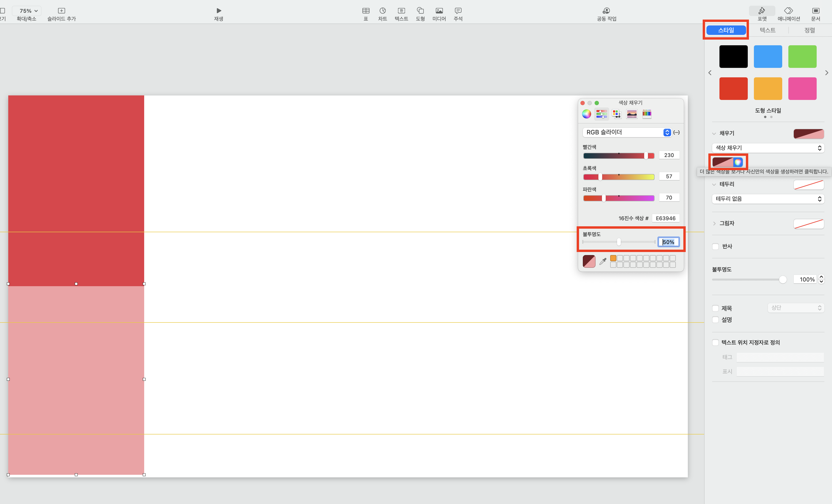
Task: Check the Title (제목) checkbox
Action: click(715, 308)
